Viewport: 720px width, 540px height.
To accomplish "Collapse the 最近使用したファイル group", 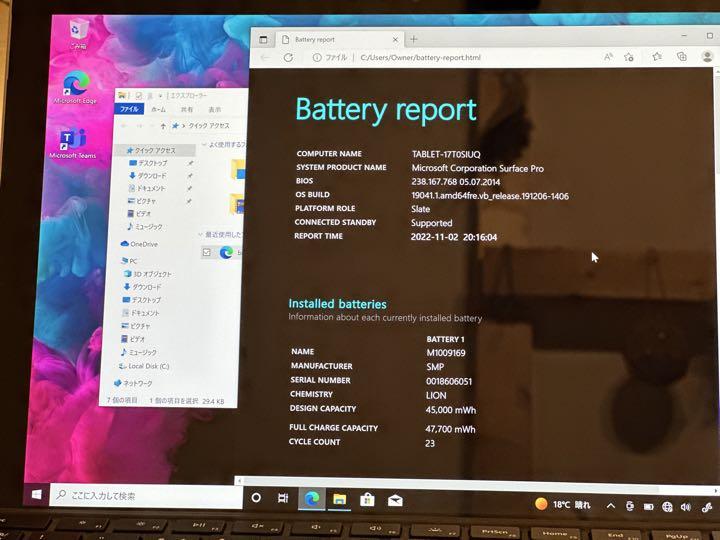I will (x=200, y=235).
